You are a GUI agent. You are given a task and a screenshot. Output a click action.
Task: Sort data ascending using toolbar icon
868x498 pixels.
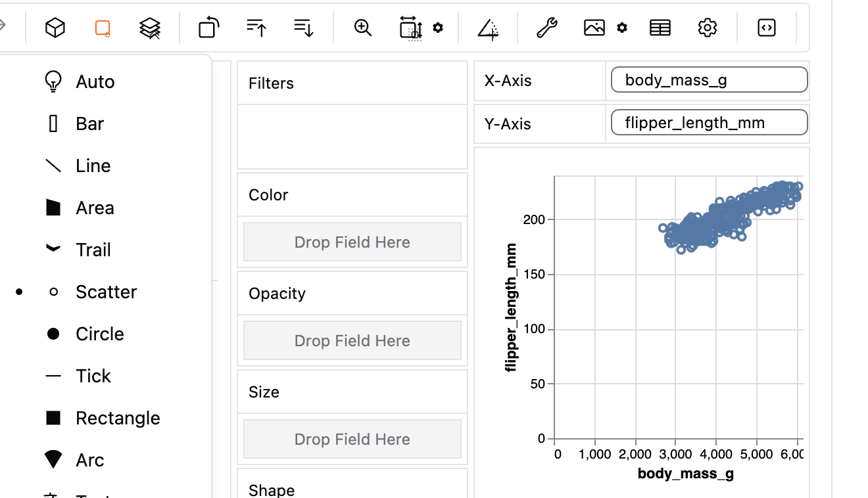coord(256,28)
